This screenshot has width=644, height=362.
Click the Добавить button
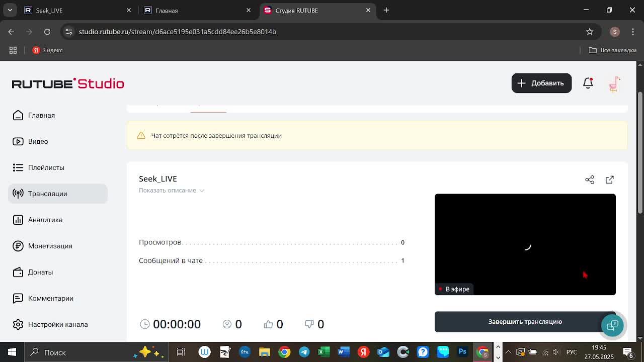point(541,83)
